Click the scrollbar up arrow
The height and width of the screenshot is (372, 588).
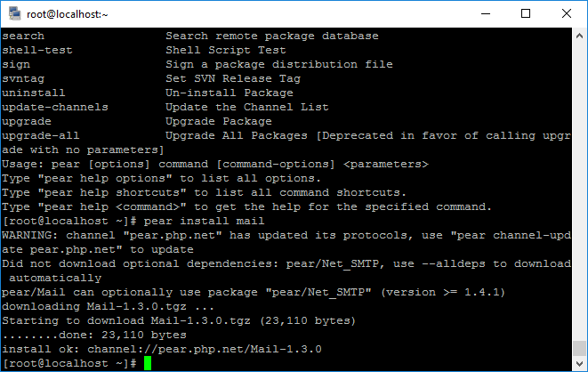(579, 36)
